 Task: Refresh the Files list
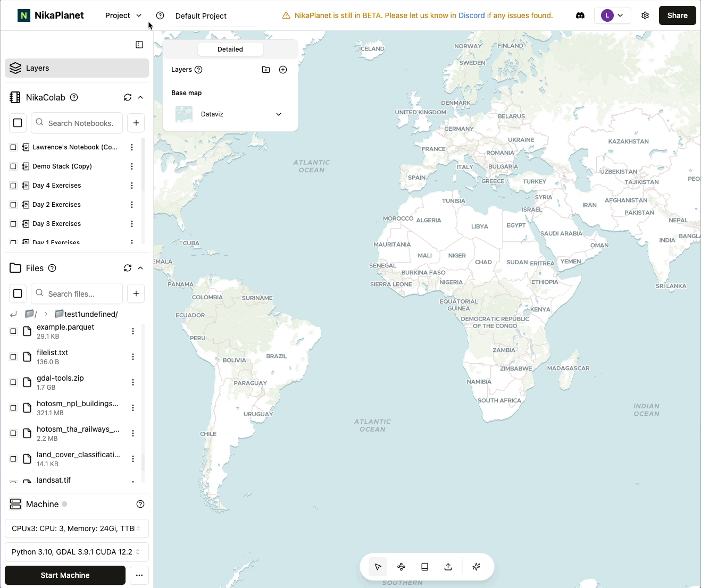pos(128,268)
